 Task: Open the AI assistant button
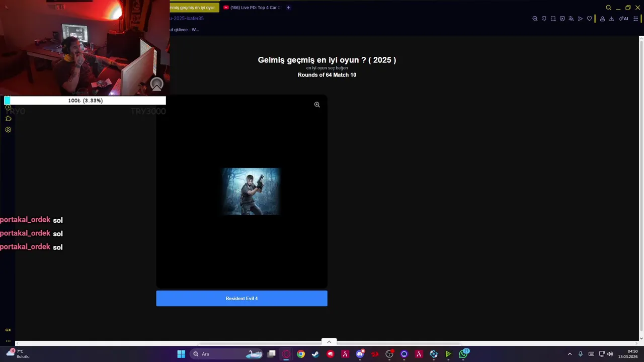[x=623, y=19]
